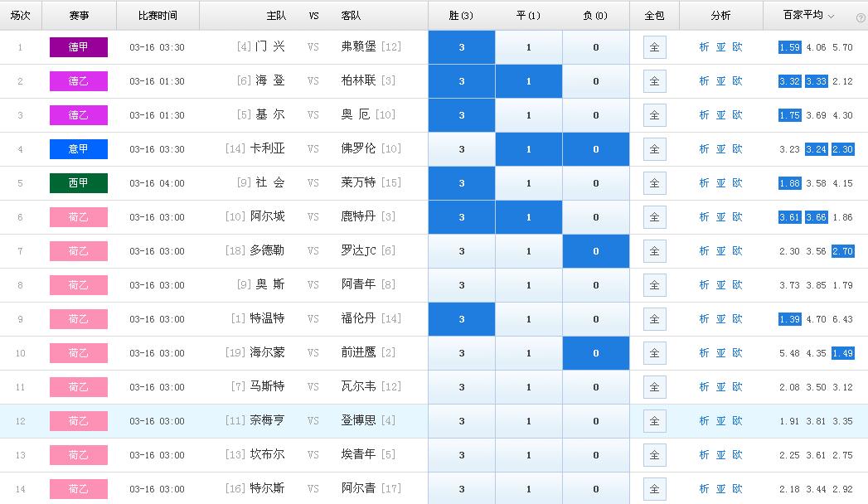Open 析 link for 马斯特 vs 瓦尔韦
Image resolution: width=868 pixels, height=504 pixels.
pyautogui.click(x=704, y=387)
